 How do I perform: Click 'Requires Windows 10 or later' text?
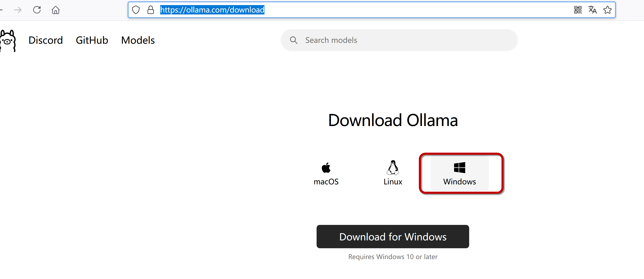pyautogui.click(x=393, y=257)
